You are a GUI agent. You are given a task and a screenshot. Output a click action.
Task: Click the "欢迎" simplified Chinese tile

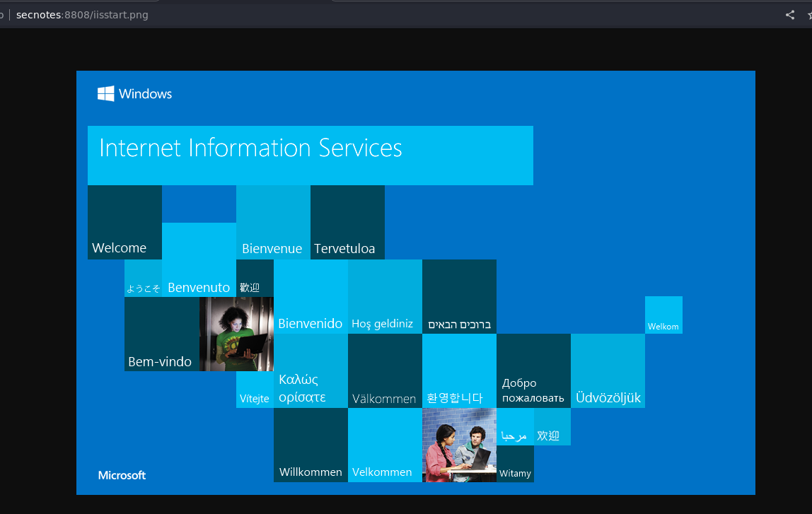552,426
